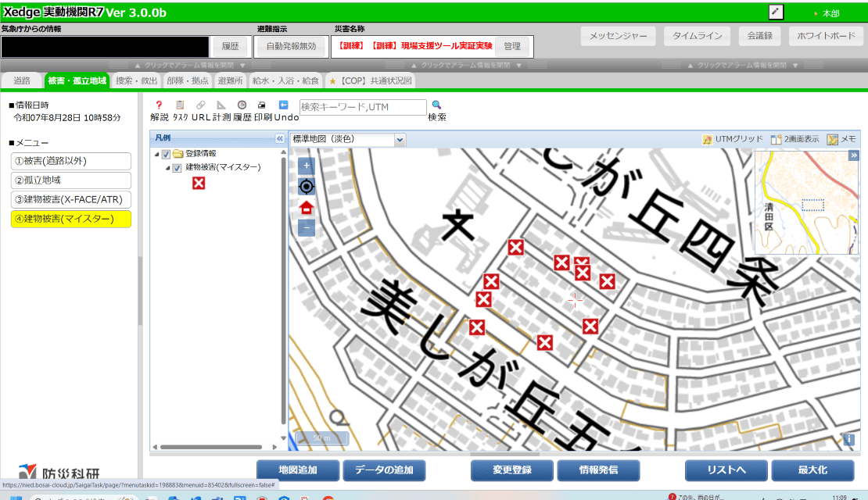Open the 履歴 clock icon in toolbar
Viewport: 868px width, 500px height.
click(242, 105)
